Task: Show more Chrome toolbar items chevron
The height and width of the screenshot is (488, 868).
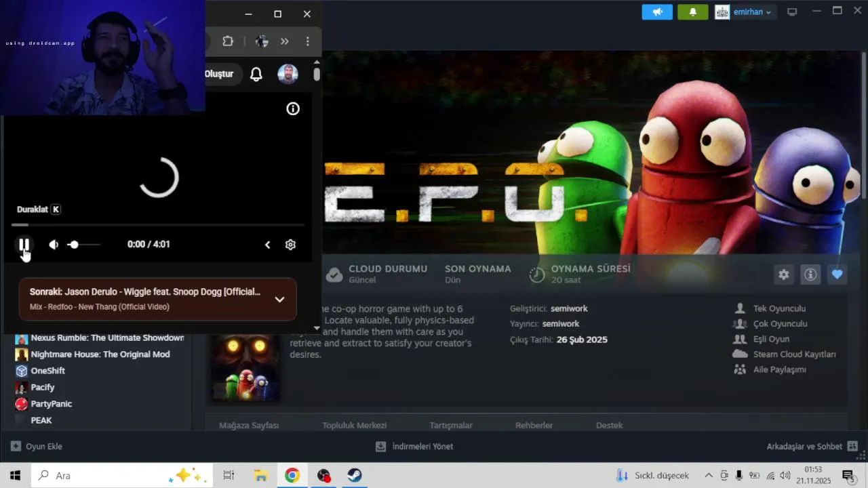Action: [285, 41]
